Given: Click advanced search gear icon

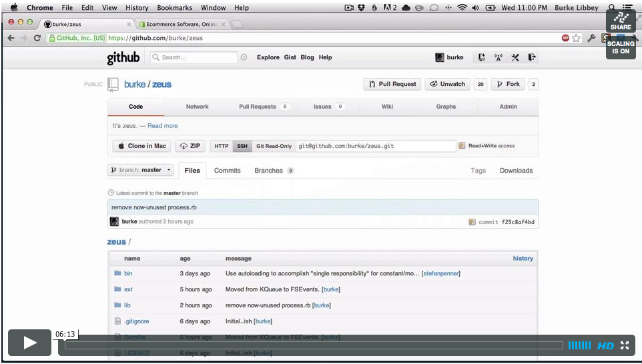Looking at the screenshot, I should [x=244, y=57].
